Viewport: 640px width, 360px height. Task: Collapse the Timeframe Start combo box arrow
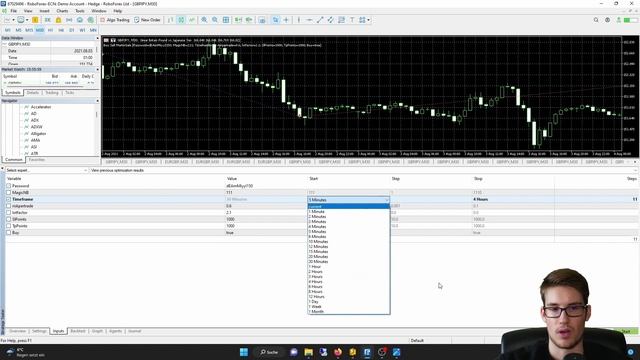click(x=387, y=200)
